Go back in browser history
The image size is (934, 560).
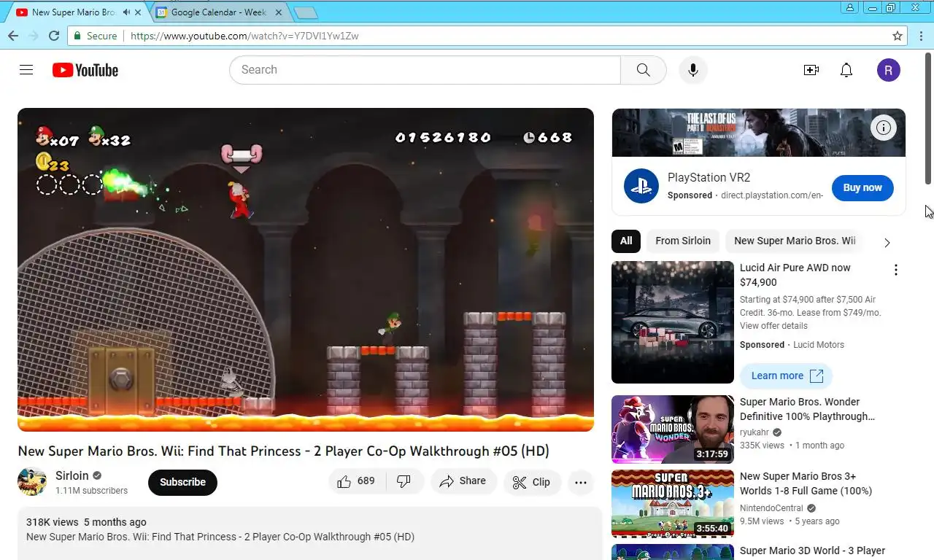coord(12,36)
